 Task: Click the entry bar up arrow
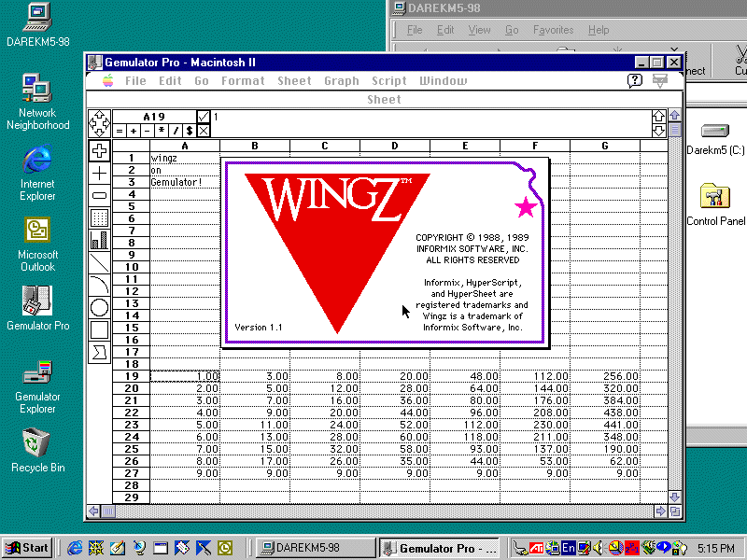pyautogui.click(x=659, y=116)
